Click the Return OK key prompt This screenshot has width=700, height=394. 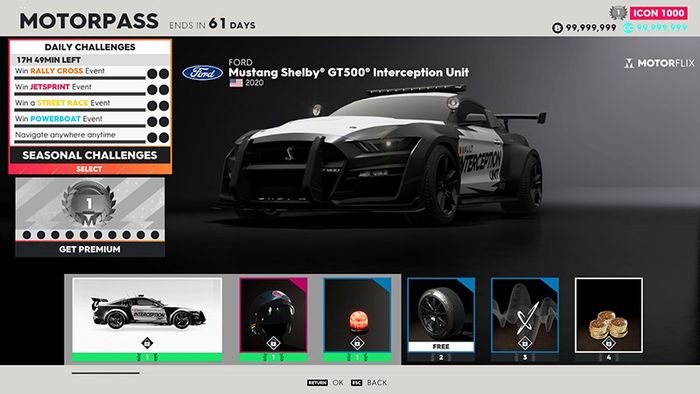tap(325, 382)
